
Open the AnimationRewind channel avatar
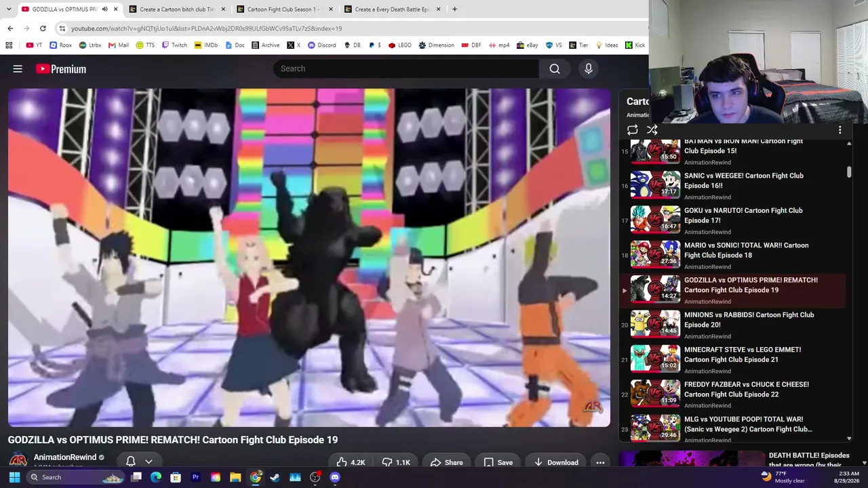point(18,460)
